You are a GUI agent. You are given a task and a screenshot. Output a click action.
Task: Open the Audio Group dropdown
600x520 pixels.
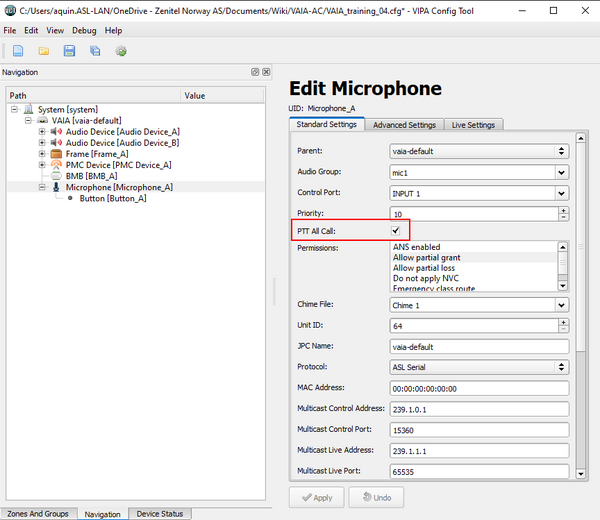(478, 172)
